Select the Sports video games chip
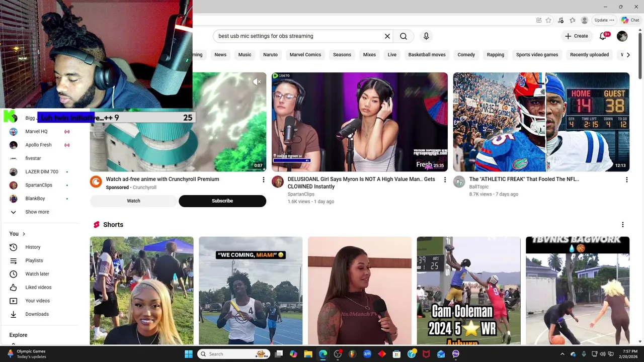The image size is (644, 362). pos(537,55)
